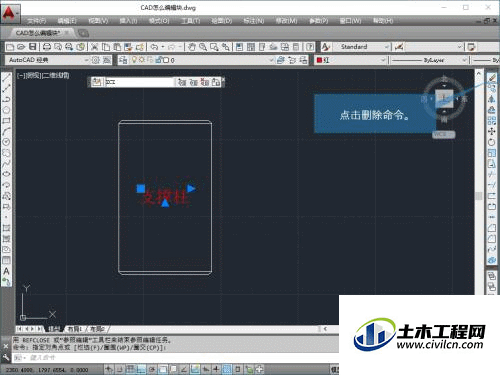Image resolution: width=500 pixels, height=375 pixels.
Task: Open the [-] viewport controls menu
Action: tap(21, 76)
